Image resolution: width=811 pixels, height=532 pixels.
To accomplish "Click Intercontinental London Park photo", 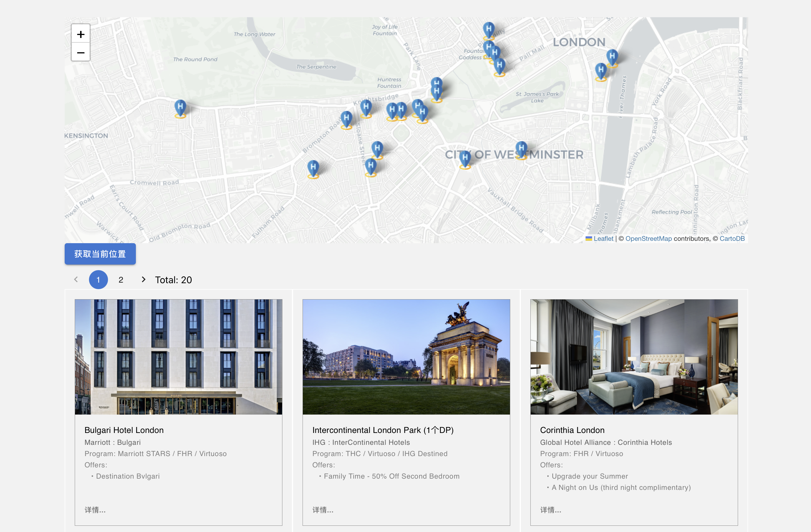I will click(406, 357).
